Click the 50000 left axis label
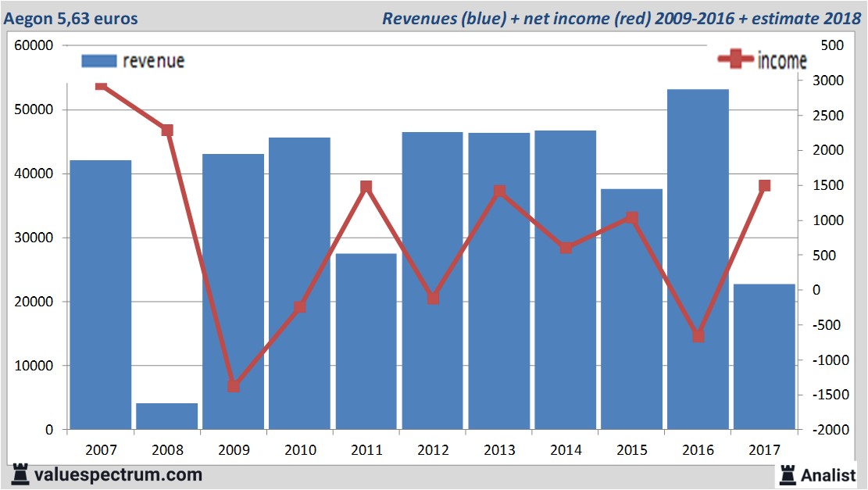868x490 pixels. [34, 109]
